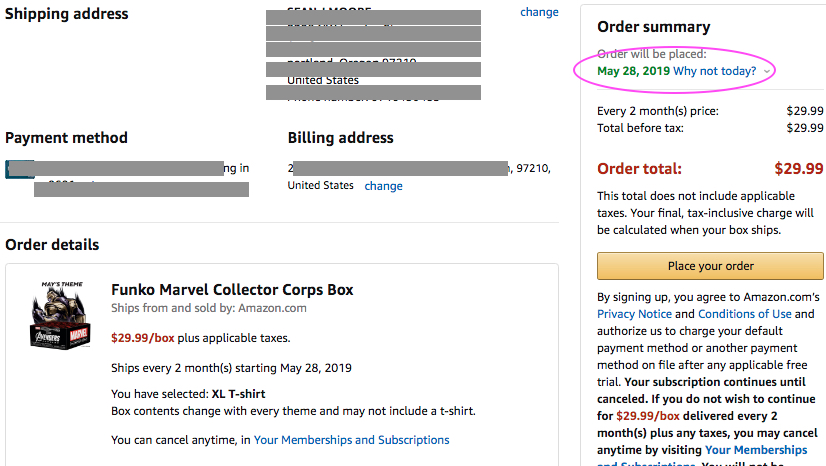Click the green May 28, 2019 order date
The height and width of the screenshot is (466, 826).
pyautogui.click(x=633, y=71)
